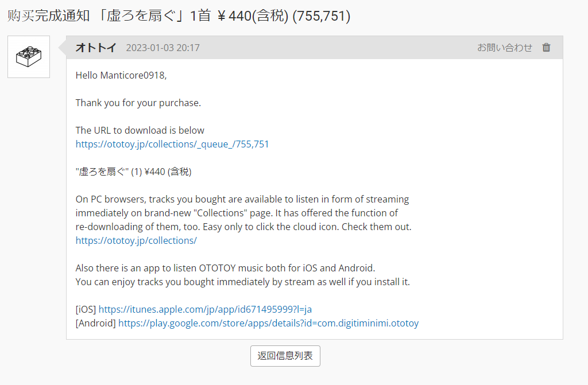This screenshot has height=385, width=588.
Task: Click the Hello Manticore0918 greeting line
Action: click(x=121, y=75)
